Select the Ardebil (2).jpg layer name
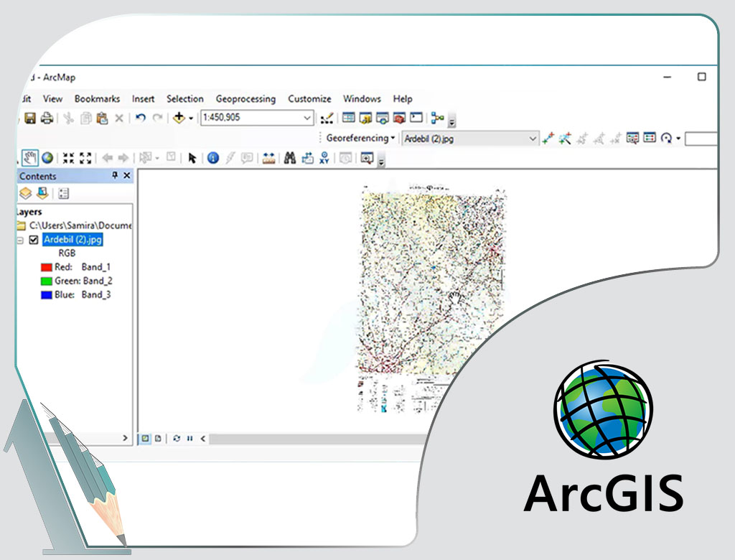 click(x=72, y=240)
